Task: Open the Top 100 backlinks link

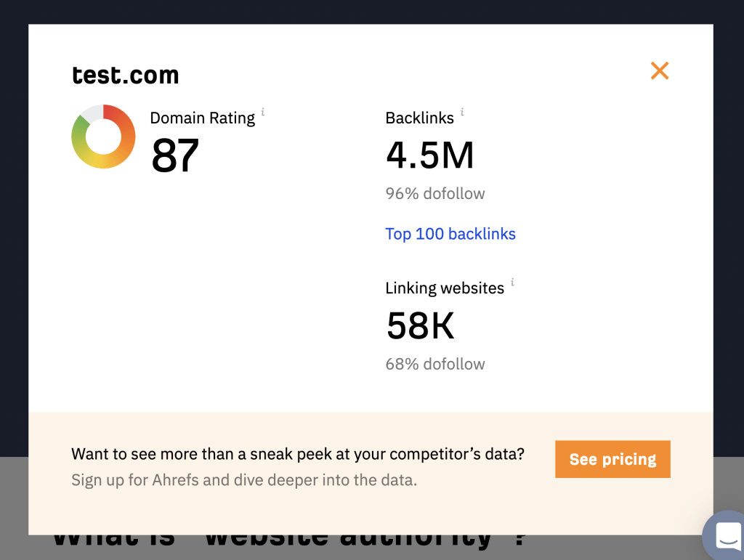Action: (450, 234)
